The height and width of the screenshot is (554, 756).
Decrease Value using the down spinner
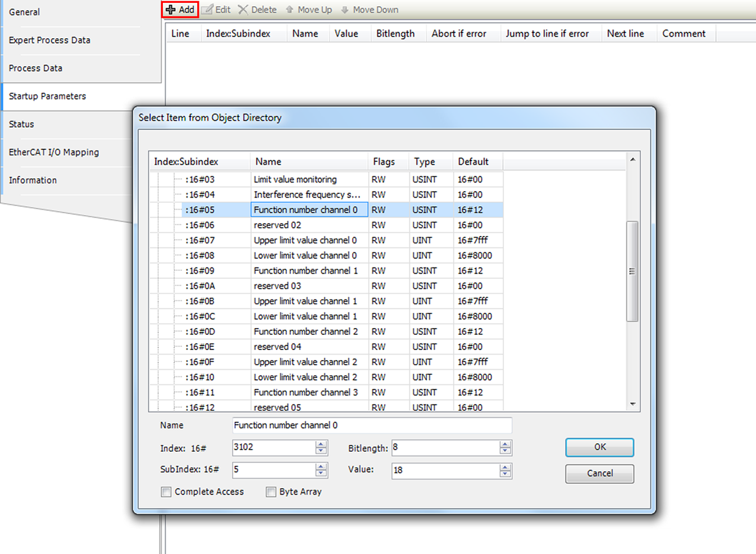(505, 474)
